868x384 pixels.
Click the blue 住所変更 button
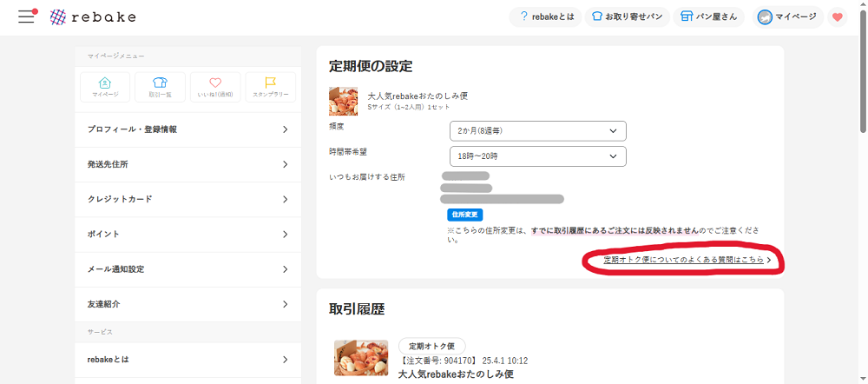click(x=465, y=215)
